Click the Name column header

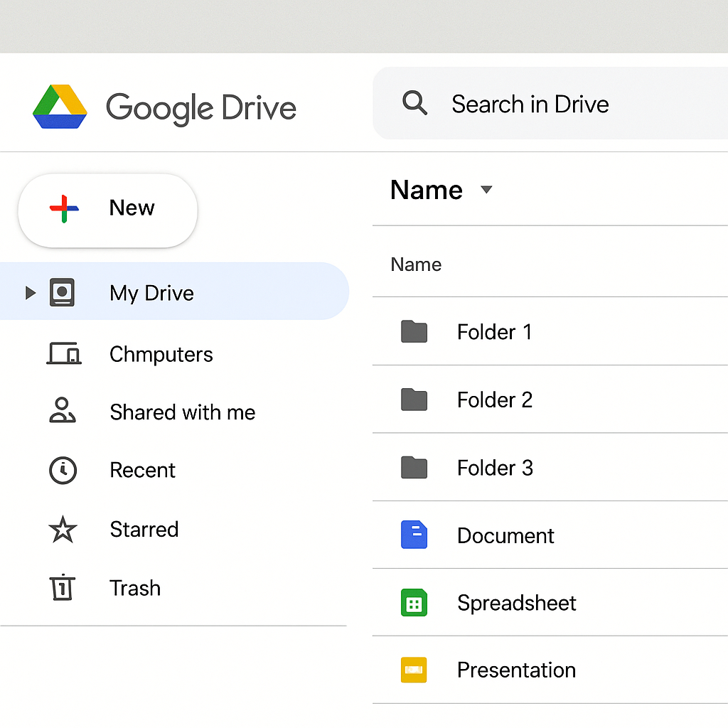[416, 264]
